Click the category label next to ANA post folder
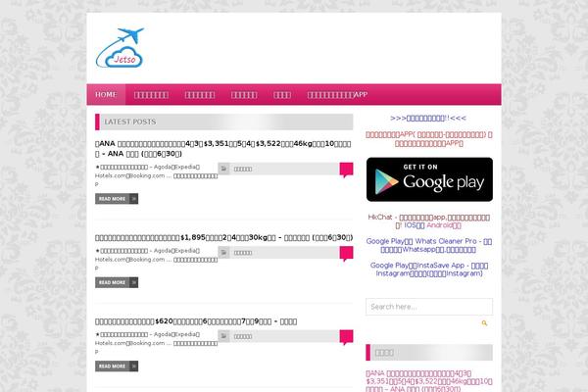This screenshot has height=392, width=588. click(x=243, y=170)
